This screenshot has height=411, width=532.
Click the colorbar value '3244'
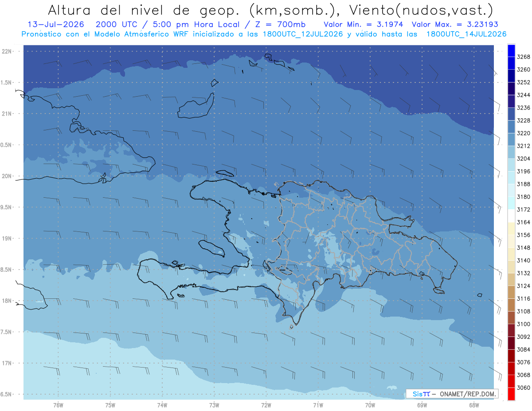click(524, 95)
